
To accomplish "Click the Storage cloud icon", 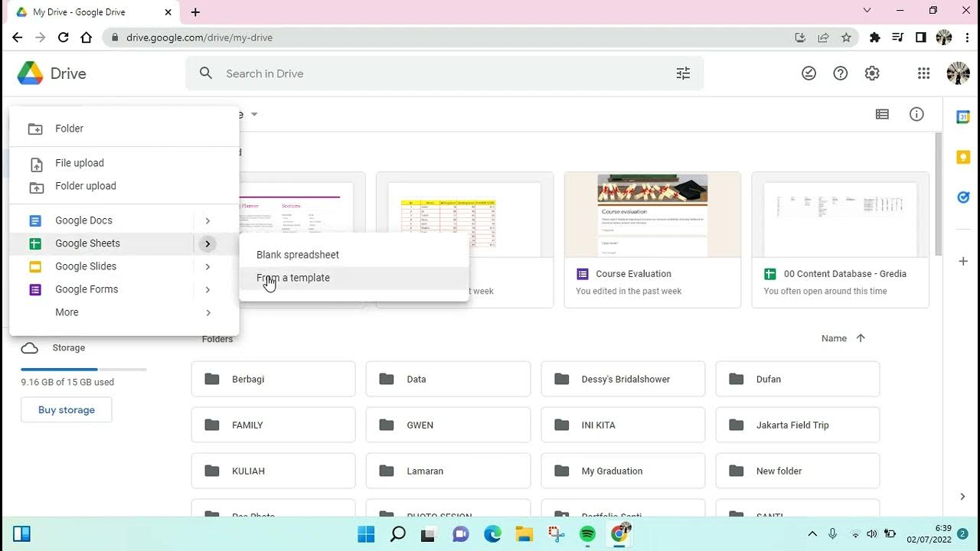I will [29, 348].
